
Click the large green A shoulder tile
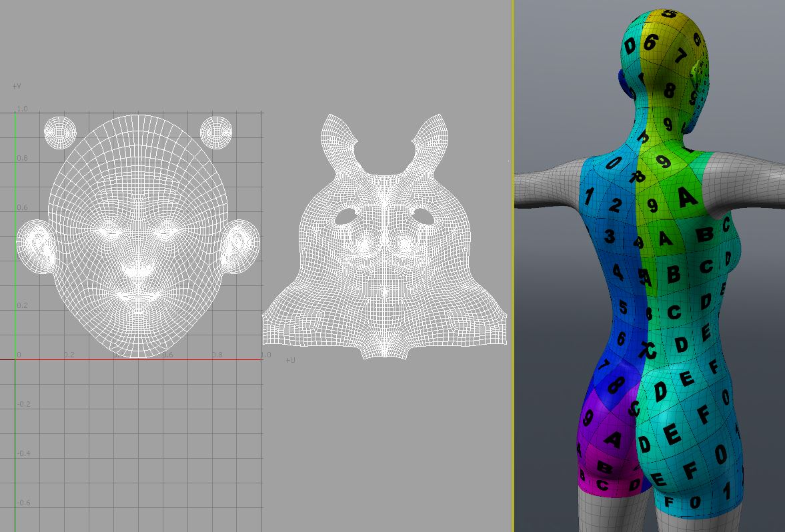click(686, 197)
